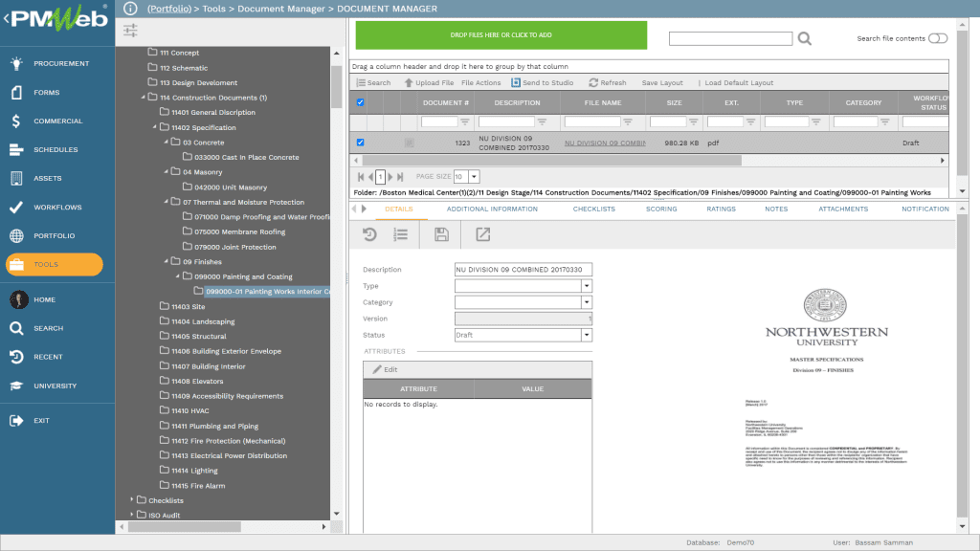Open the Category dropdown in Details
The image size is (980, 551).
click(x=587, y=301)
